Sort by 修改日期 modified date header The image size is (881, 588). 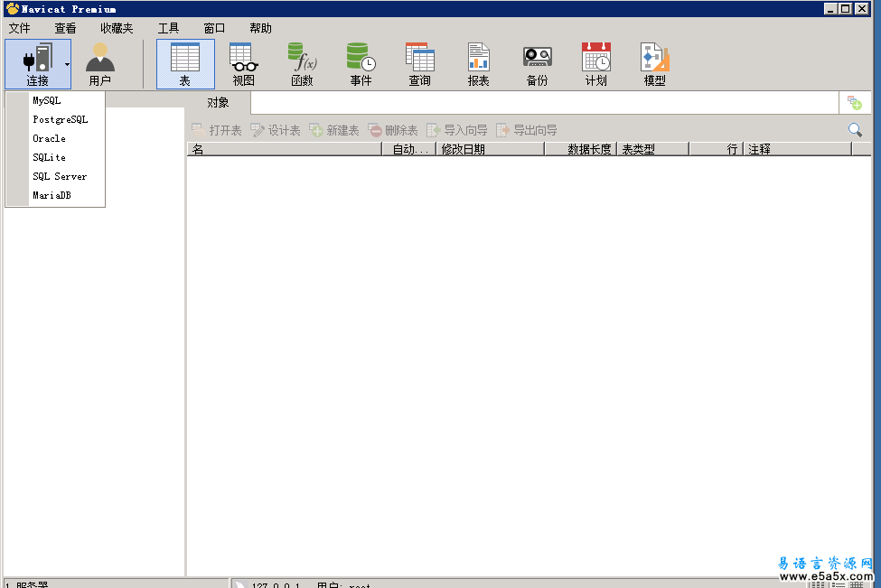click(x=491, y=149)
